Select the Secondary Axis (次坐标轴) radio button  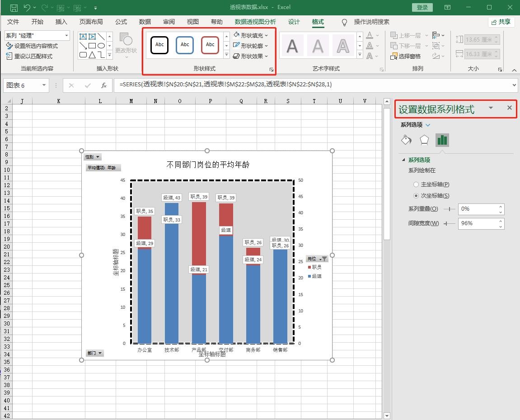[416, 196]
